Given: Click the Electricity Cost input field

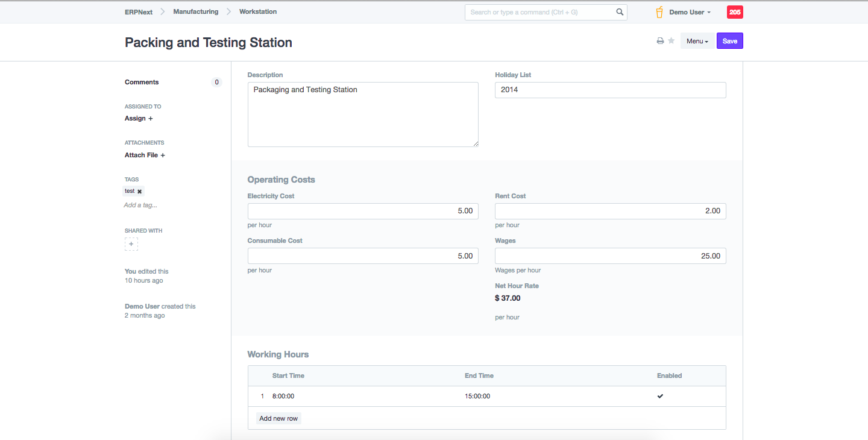Looking at the screenshot, I should point(363,211).
